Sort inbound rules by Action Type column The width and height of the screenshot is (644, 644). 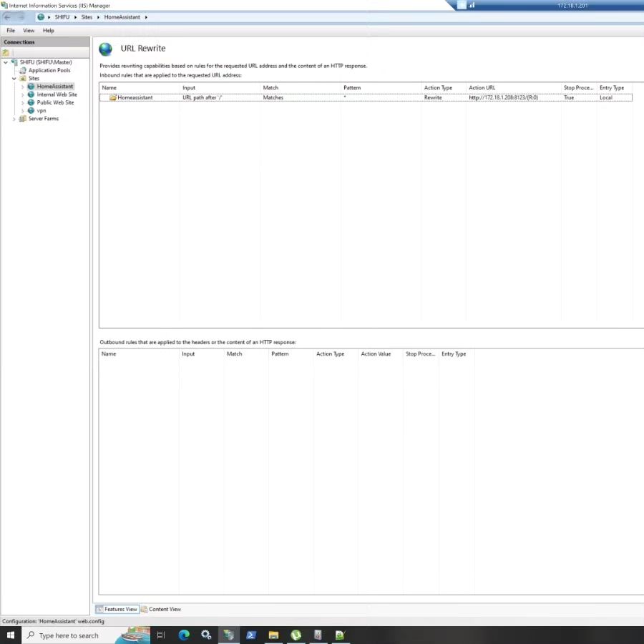pos(444,88)
